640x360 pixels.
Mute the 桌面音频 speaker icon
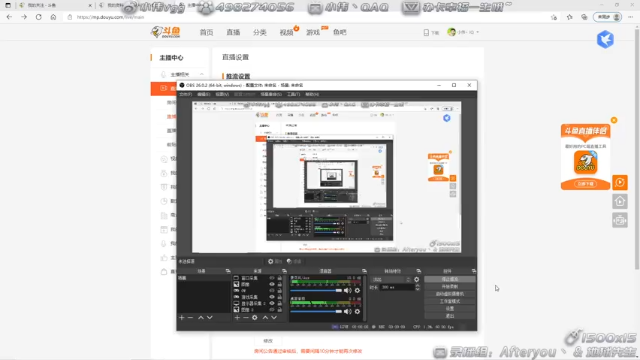tap(347, 311)
